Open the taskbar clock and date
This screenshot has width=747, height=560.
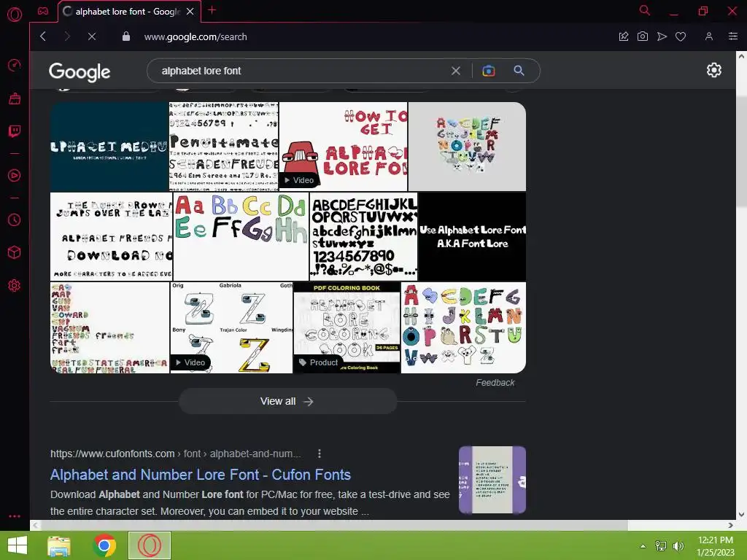[716, 546]
